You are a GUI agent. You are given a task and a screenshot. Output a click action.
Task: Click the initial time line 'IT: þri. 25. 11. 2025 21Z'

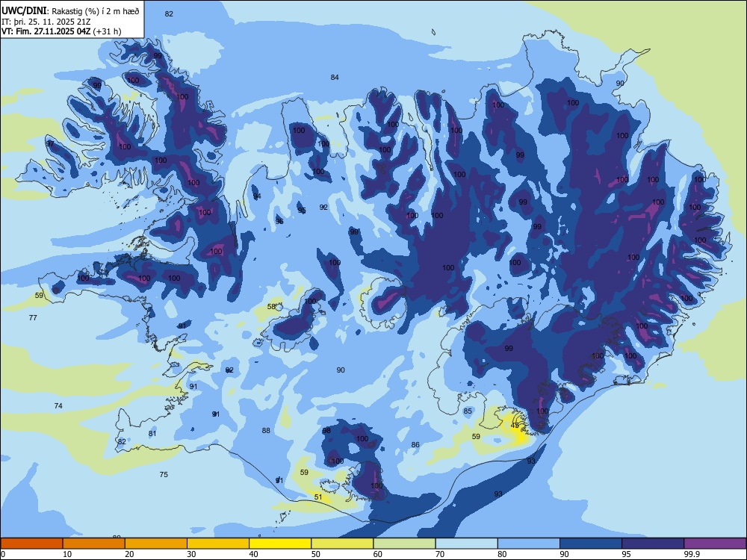point(46,22)
